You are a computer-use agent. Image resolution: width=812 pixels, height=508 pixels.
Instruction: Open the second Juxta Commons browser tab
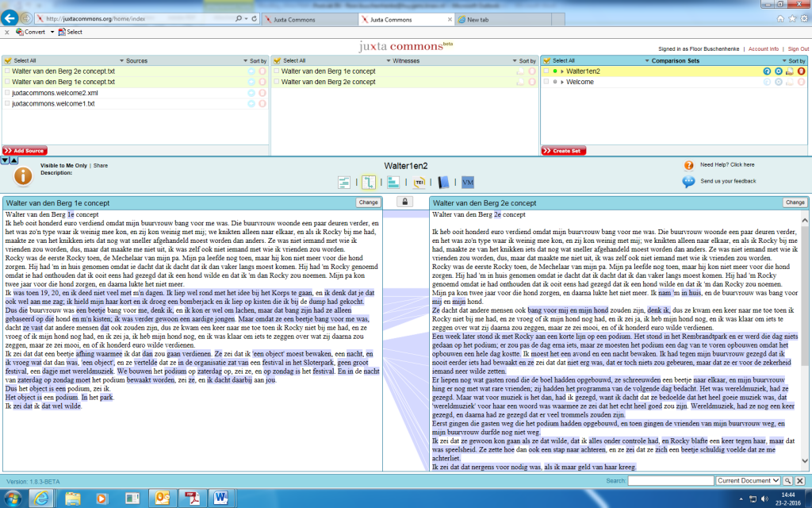click(387, 18)
